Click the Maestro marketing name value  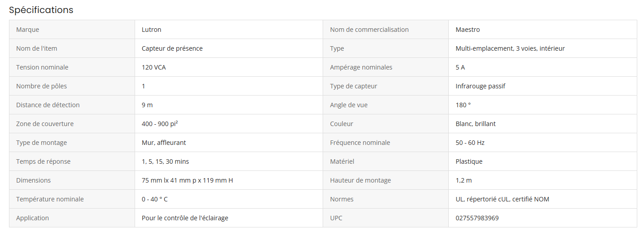[468, 30]
